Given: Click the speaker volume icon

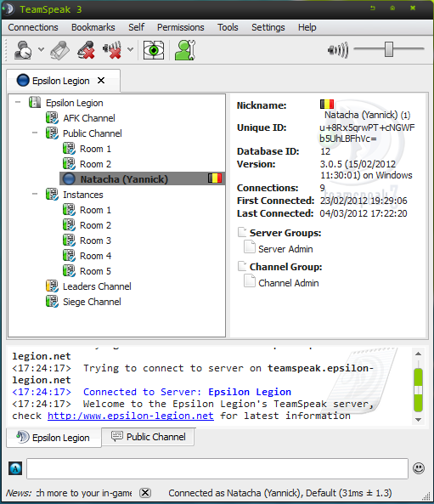Looking at the screenshot, I should click(x=338, y=50).
